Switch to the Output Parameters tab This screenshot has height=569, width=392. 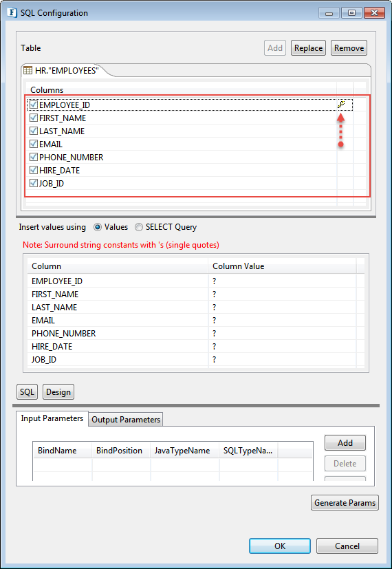126,420
